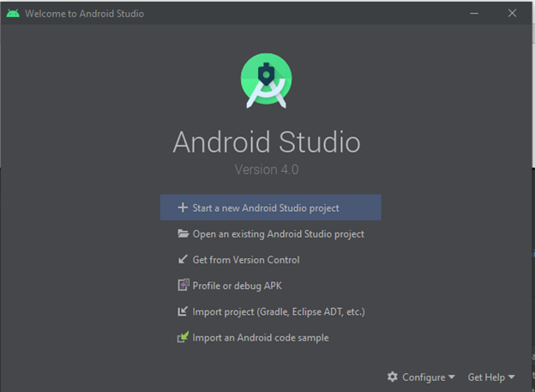The width and height of the screenshot is (535, 392).
Task: Click the APK icon beside Profile or debug APK
Action: pos(183,285)
